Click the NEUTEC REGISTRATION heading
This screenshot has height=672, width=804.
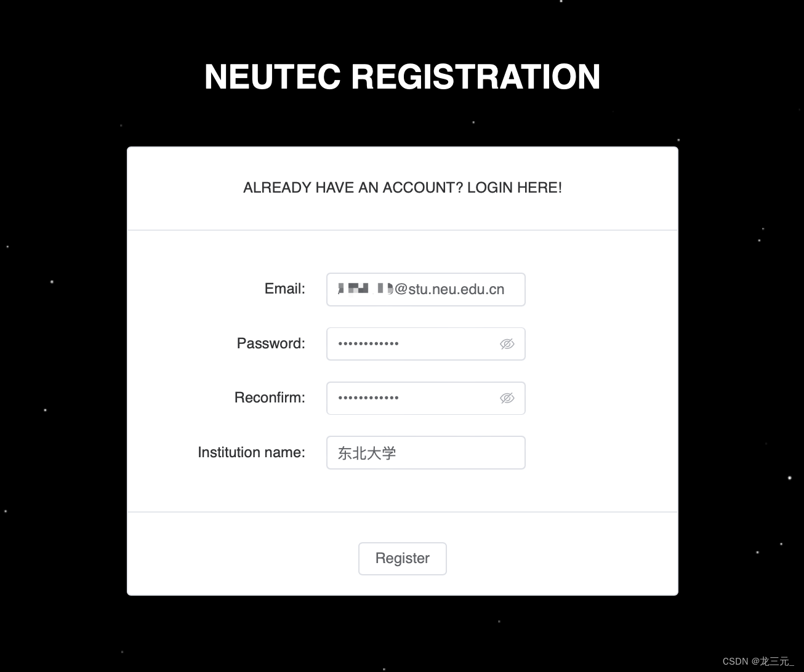(401, 76)
